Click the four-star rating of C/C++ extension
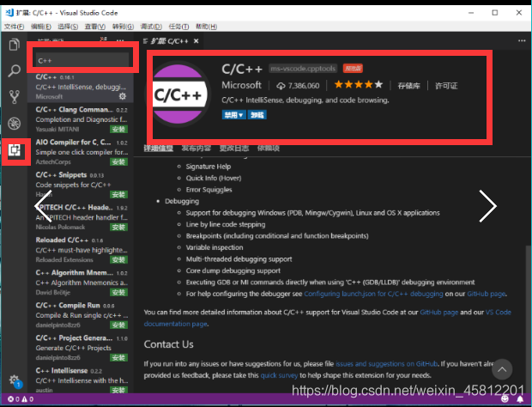532x407 pixels. (359, 85)
